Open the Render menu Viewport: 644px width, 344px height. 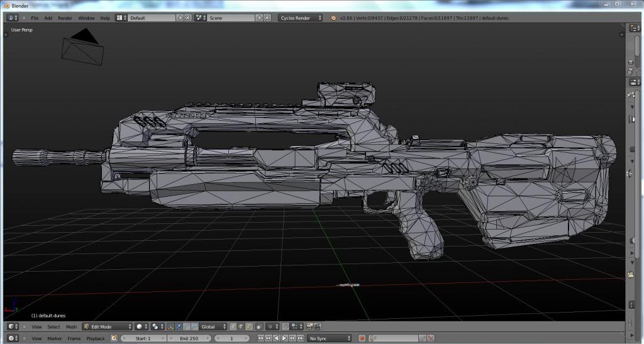[65, 18]
